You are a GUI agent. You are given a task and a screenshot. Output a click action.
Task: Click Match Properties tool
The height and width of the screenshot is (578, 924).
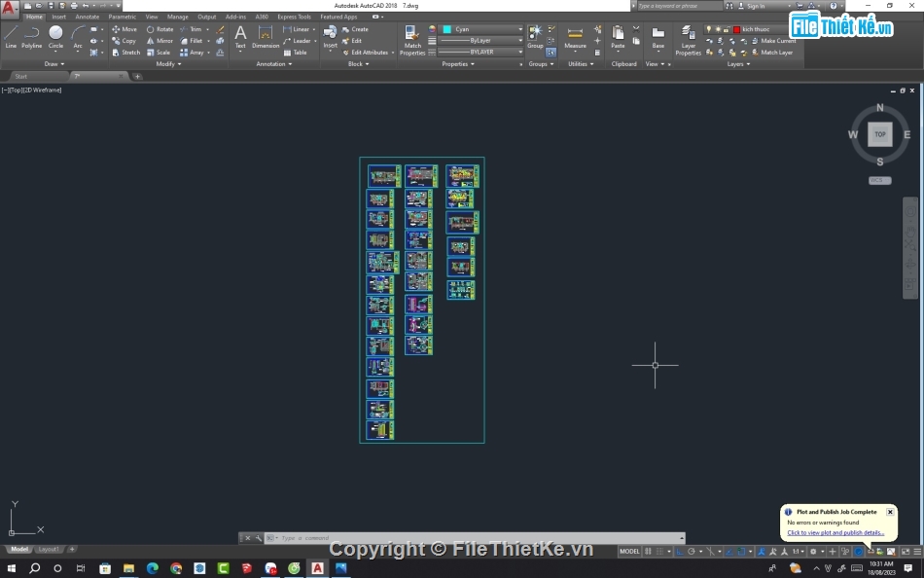(412, 40)
